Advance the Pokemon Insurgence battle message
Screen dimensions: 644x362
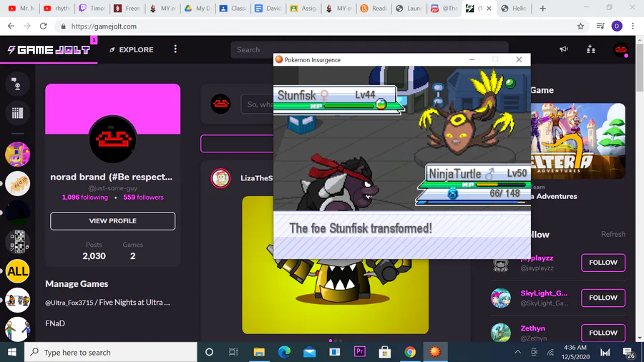(x=401, y=235)
